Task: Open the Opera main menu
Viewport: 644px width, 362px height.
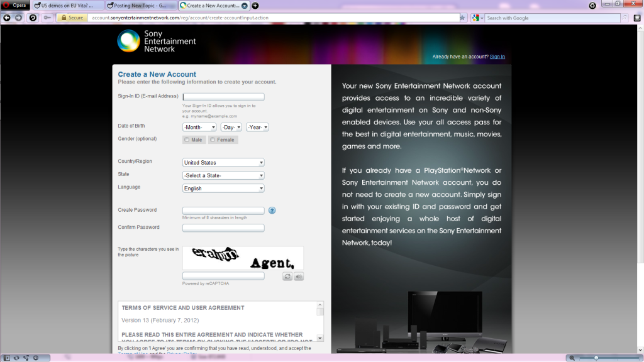Action: tap(15, 5)
